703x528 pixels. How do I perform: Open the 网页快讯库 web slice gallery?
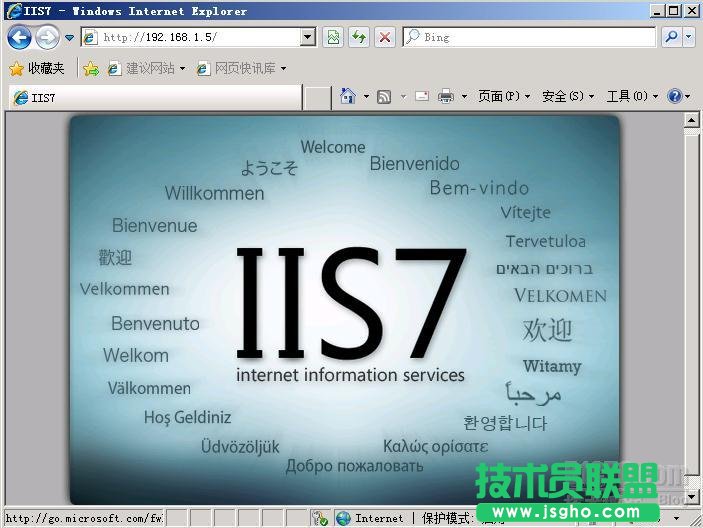pos(237,69)
